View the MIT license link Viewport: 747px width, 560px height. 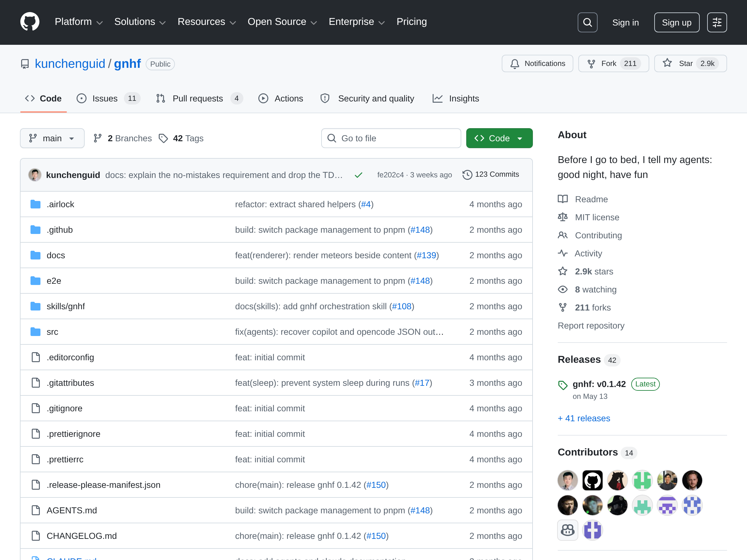coord(589,217)
